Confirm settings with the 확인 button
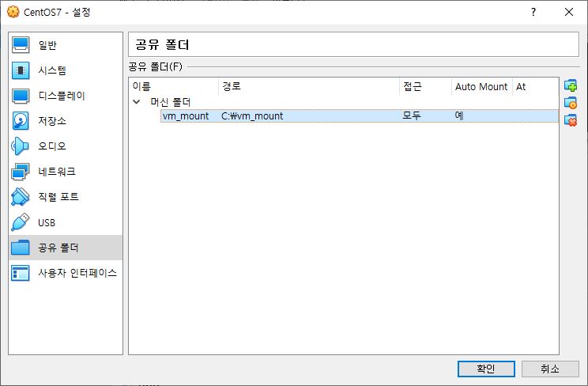The image size is (588, 386). 486,369
